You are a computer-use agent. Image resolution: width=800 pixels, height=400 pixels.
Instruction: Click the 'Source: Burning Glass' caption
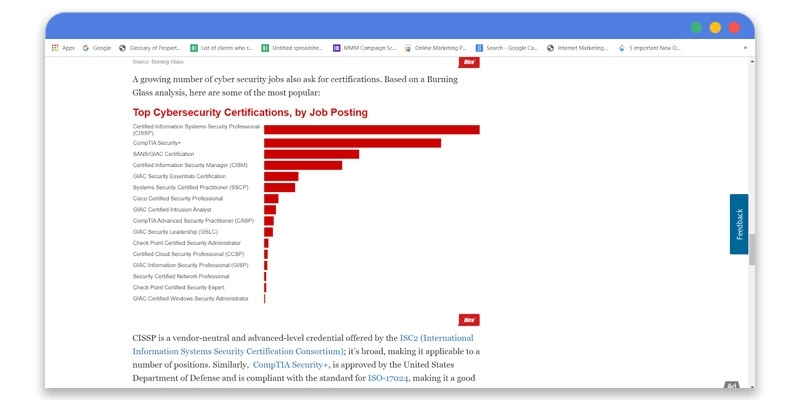tap(158, 62)
